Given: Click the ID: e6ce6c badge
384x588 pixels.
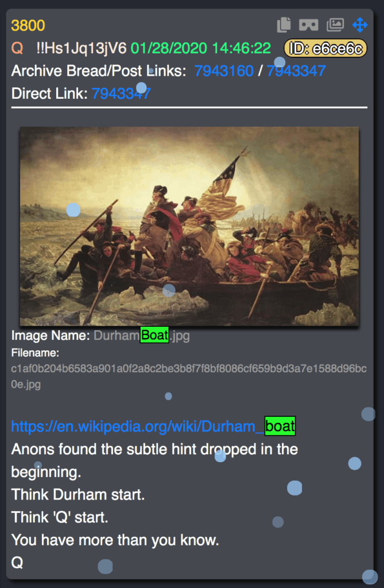Looking at the screenshot, I should pos(325,48).
